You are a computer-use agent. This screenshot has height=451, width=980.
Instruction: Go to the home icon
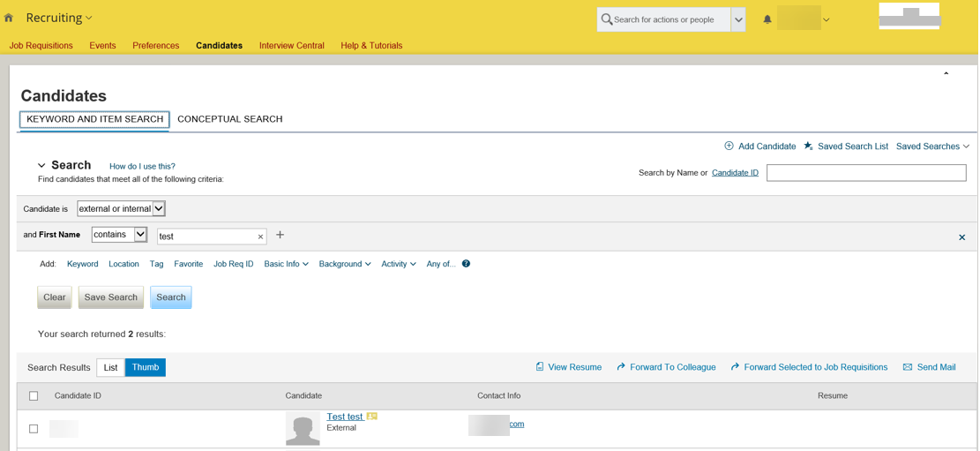(9, 19)
